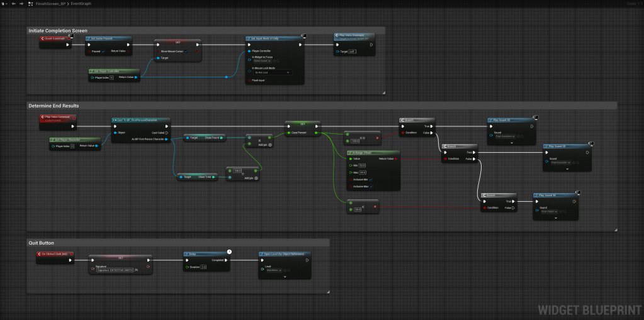Click the Quit Button comment header
644x320 pixels.
(42, 242)
